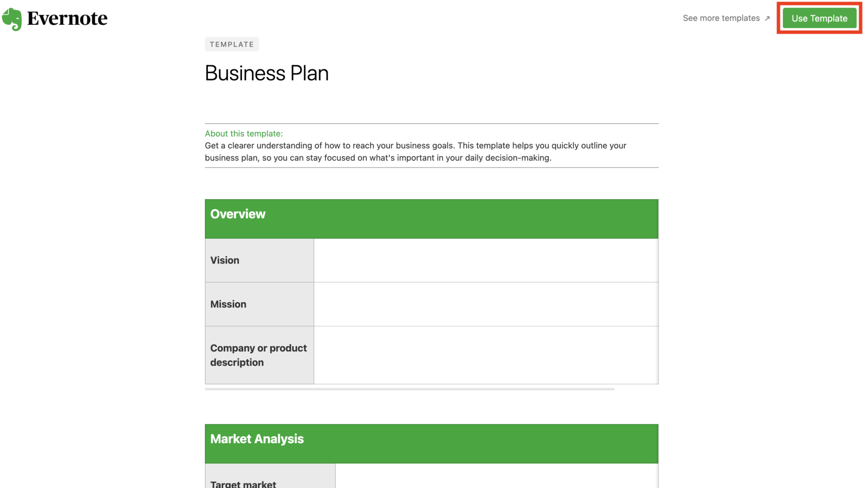Viewport: 868px width, 488px height.
Task: Select the TEMPLATE badge above the title
Action: coord(231,44)
